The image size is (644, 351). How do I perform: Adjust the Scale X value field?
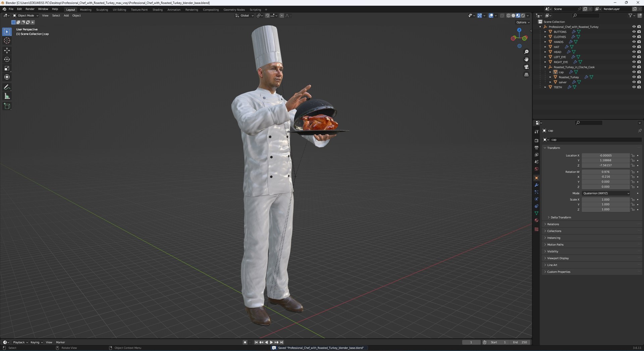tap(606, 200)
